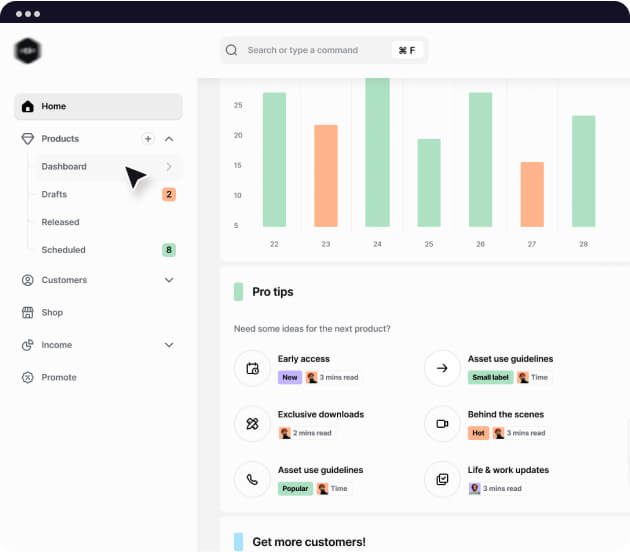Click the Asset use guidelines arrow icon
The width and height of the screenshot is (630, 552).
pos(442,368)
